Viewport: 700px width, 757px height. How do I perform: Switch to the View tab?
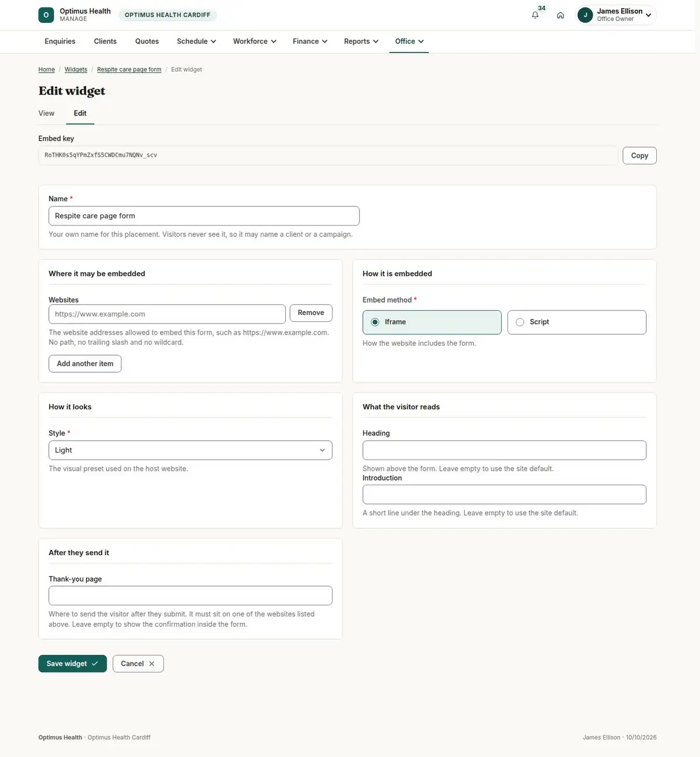click(x=47, y=113)
